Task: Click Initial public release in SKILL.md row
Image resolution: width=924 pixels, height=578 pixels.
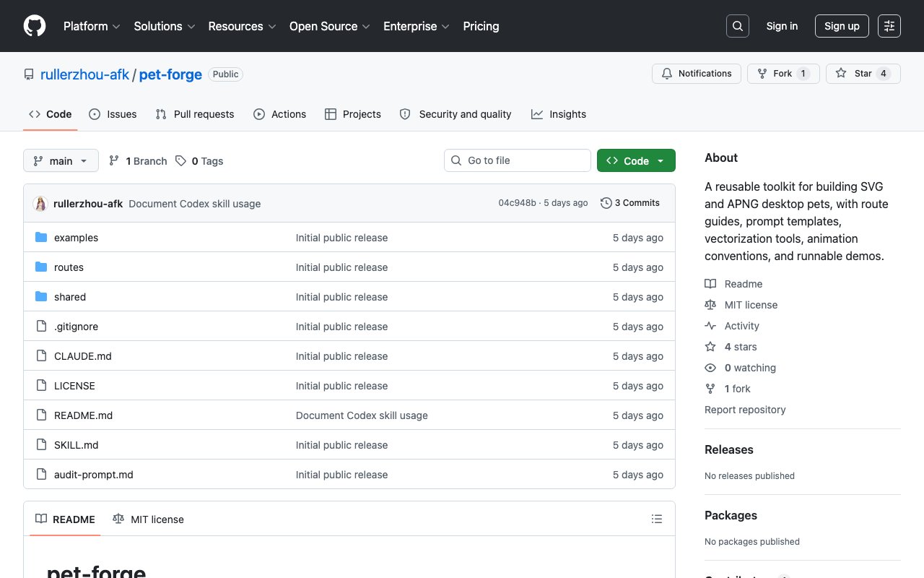Action: 341,445
